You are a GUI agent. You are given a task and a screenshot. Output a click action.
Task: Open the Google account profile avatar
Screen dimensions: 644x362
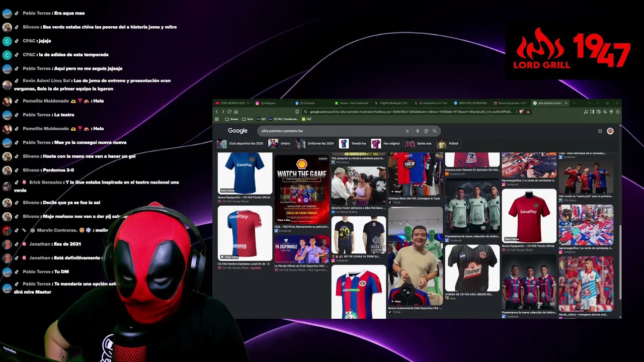pyautogui.click(x=610, y=131)
